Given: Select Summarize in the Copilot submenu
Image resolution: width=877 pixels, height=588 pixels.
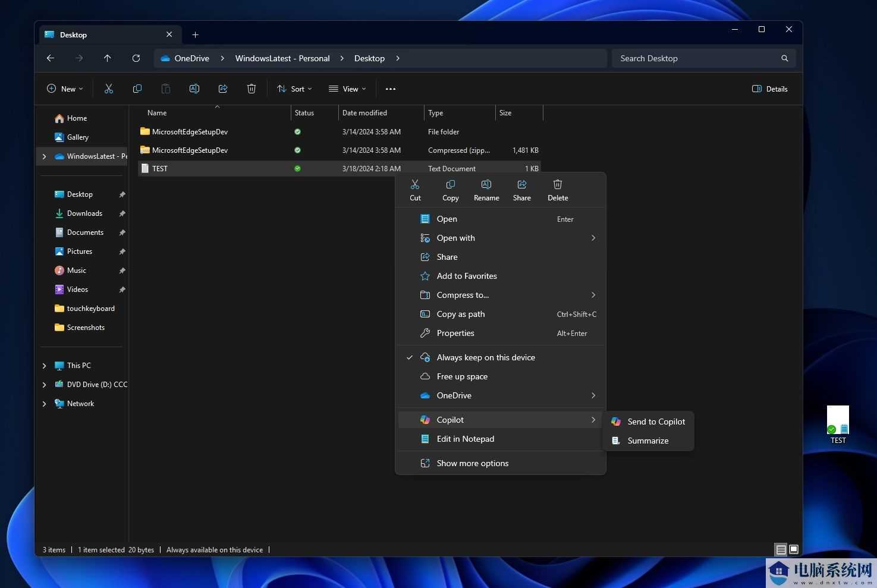Looking at the screenshot, I should 649,441.
